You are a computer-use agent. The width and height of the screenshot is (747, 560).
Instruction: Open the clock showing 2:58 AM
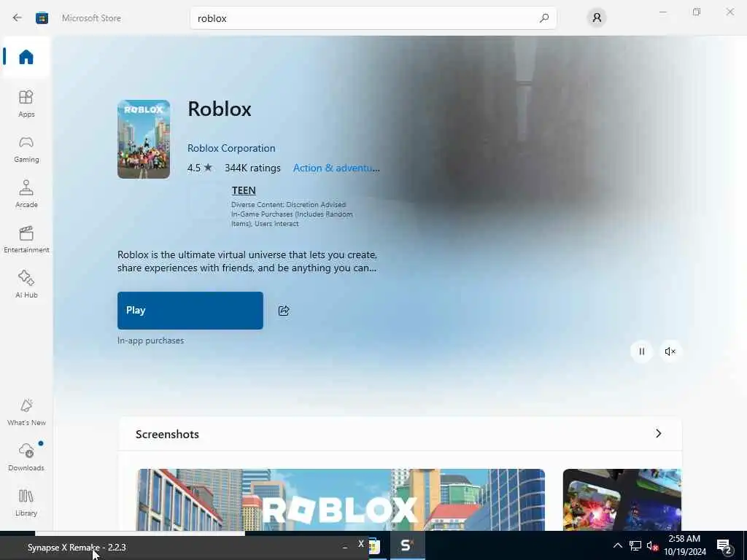click(x=684, y=545)
